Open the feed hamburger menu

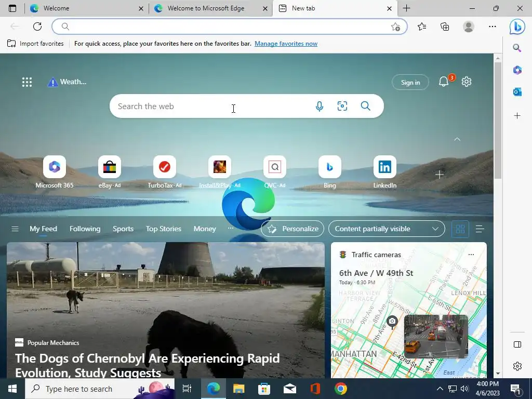15,229
